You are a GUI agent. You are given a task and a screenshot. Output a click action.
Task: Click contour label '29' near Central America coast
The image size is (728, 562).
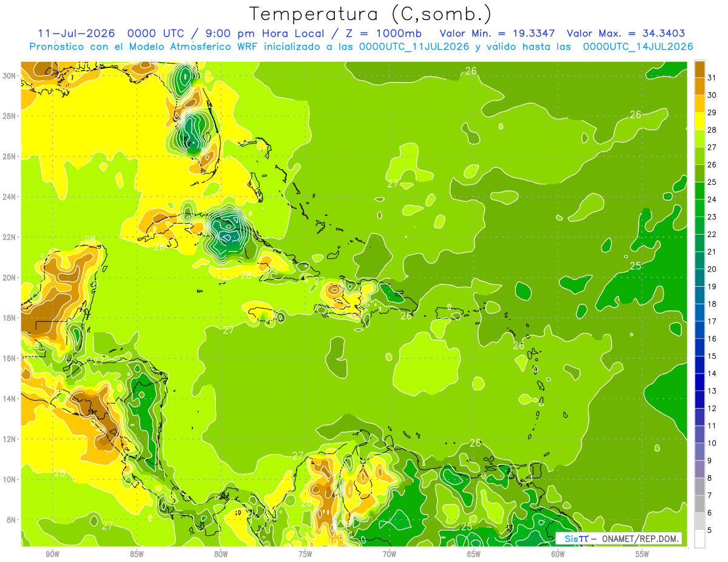[x=34, y=346]
